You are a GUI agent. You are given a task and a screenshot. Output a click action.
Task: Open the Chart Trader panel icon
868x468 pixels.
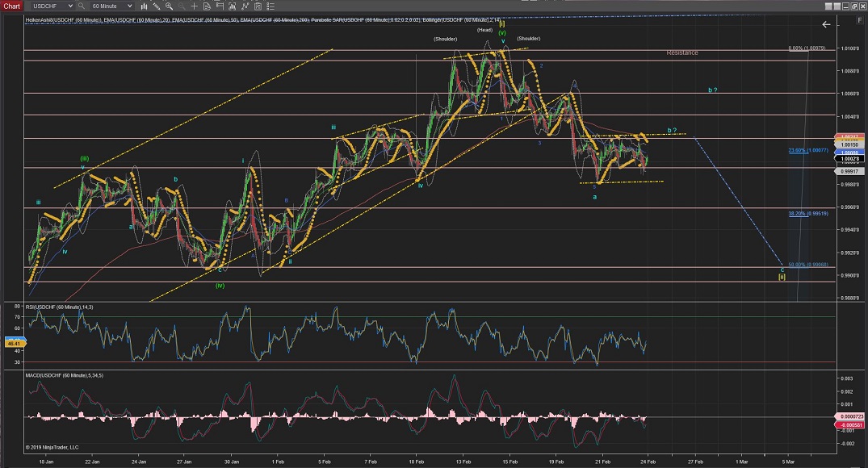click(x=220, y=6)
